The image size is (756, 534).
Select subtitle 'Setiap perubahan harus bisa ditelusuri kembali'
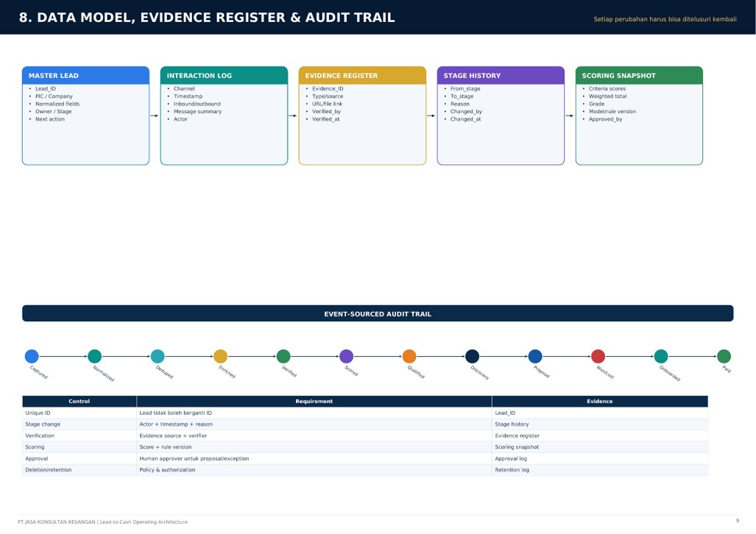coord(665,19)
